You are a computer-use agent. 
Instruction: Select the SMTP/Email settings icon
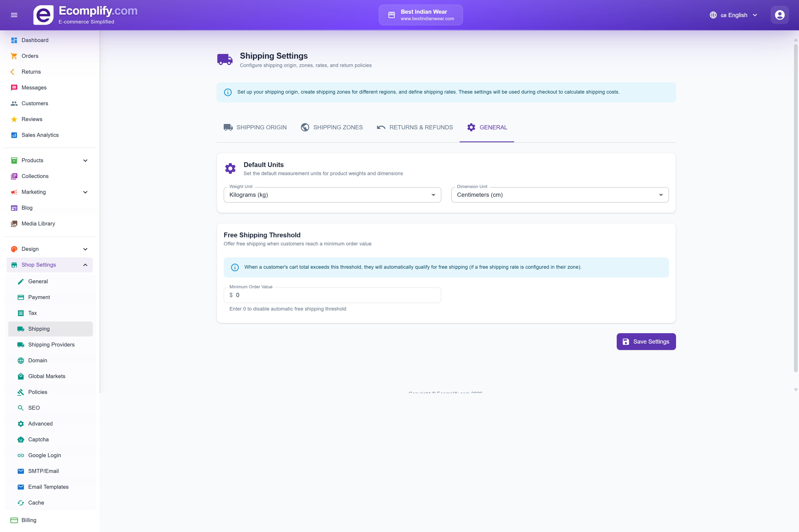click(21, 471)
